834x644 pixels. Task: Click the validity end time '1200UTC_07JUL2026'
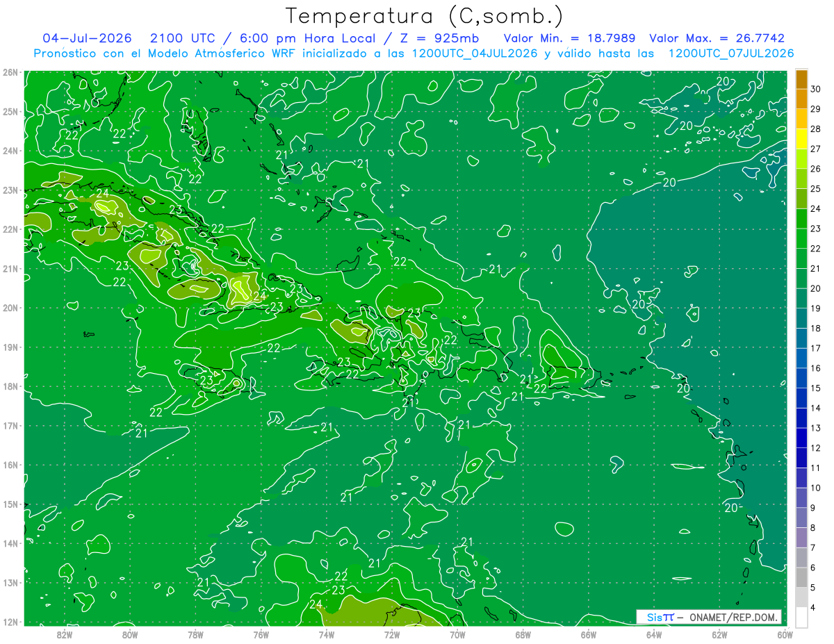(731, 53)
